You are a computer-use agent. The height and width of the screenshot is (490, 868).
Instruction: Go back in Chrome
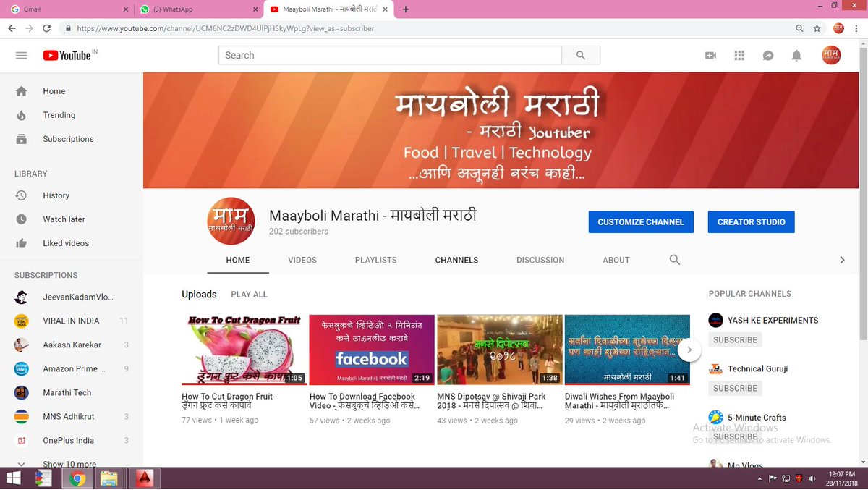click(x=12, y=28)
